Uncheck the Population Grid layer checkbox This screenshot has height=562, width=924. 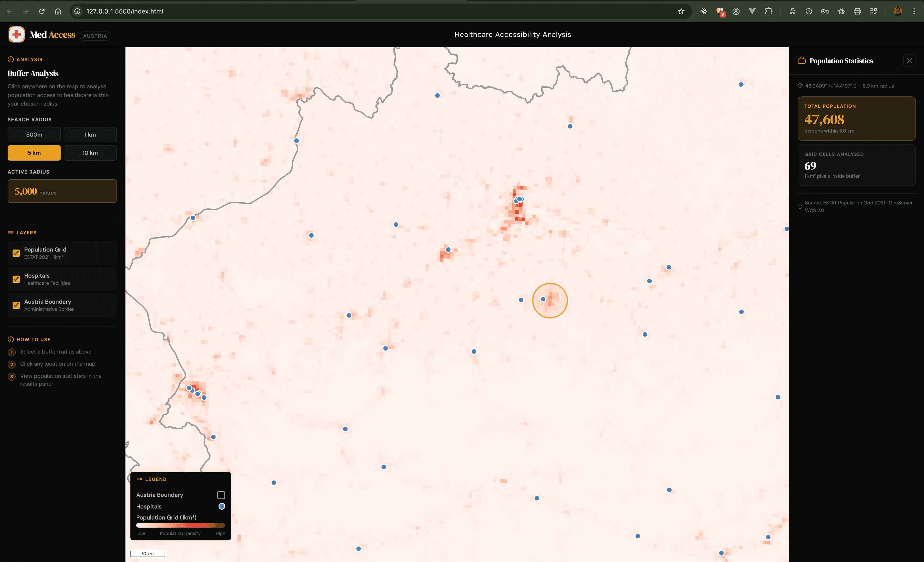pyautogui.click(x=16, y=253)
